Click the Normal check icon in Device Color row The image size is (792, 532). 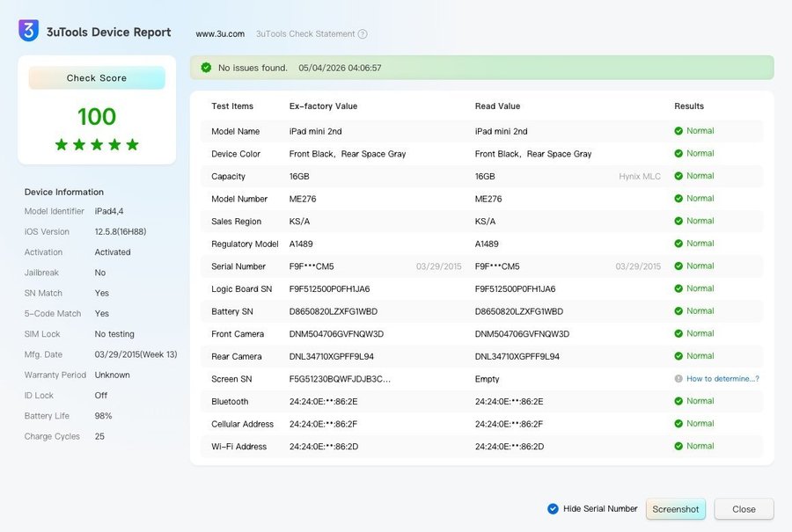coord(678,153)
